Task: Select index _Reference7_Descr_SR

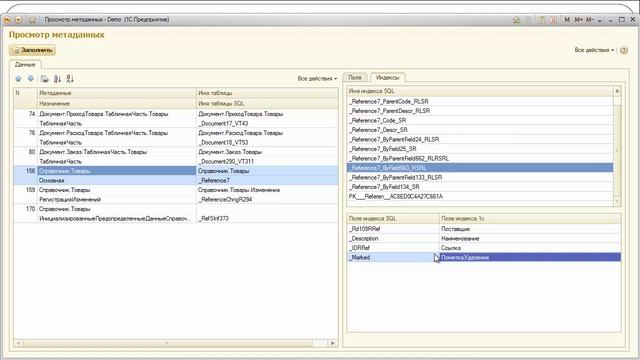Action: pos(480,130)
